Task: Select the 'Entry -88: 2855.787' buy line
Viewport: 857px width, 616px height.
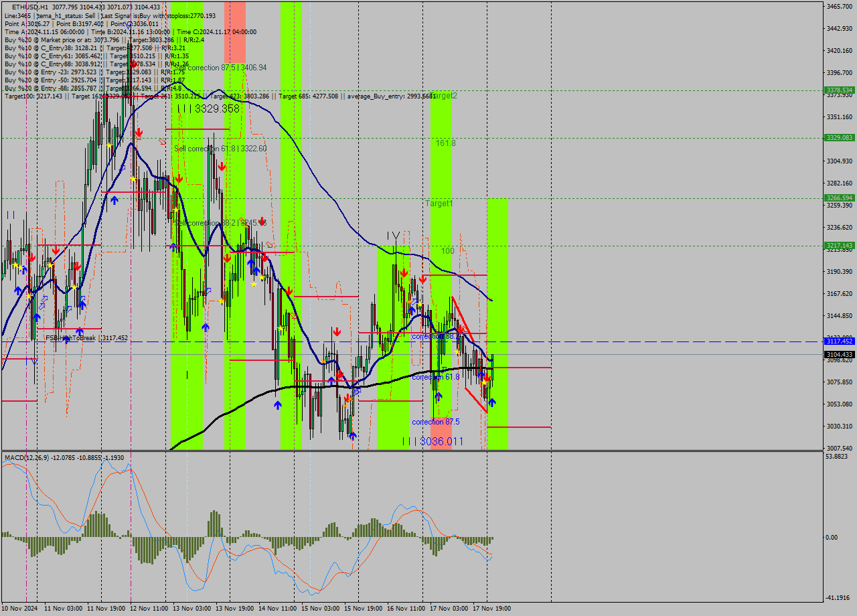Action: point(92,88)
